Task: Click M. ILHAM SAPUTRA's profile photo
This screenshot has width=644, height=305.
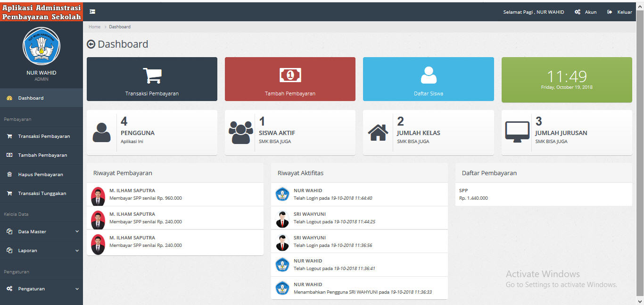Action: tap(98, 195)
